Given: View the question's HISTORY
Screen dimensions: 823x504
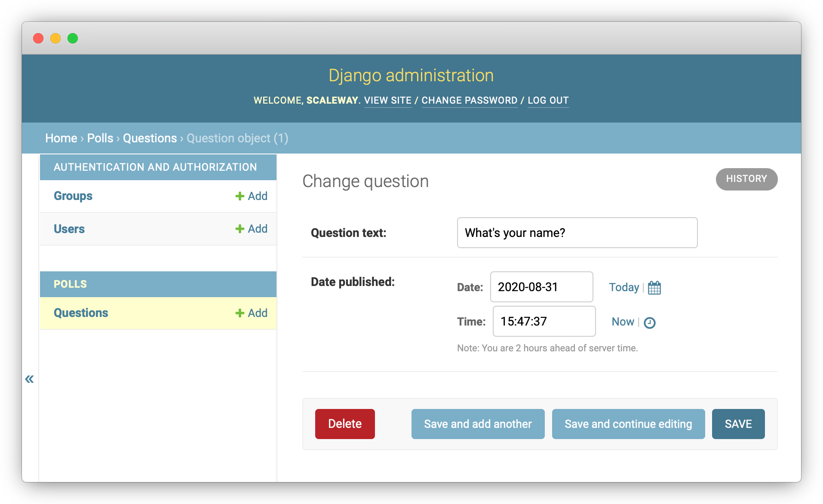Looking at the screenshot, I should coord(746,179).
